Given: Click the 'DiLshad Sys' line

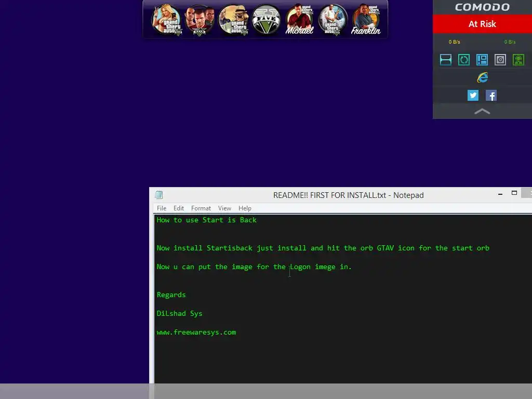Looking at the screenshot, I should pos(179,313).
